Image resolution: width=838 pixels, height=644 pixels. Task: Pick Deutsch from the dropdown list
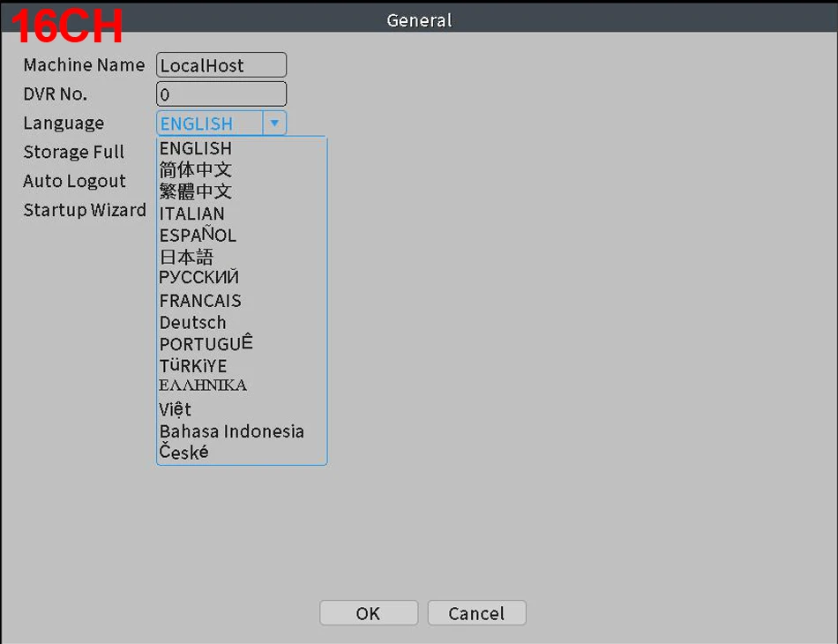tap(192, 323)
